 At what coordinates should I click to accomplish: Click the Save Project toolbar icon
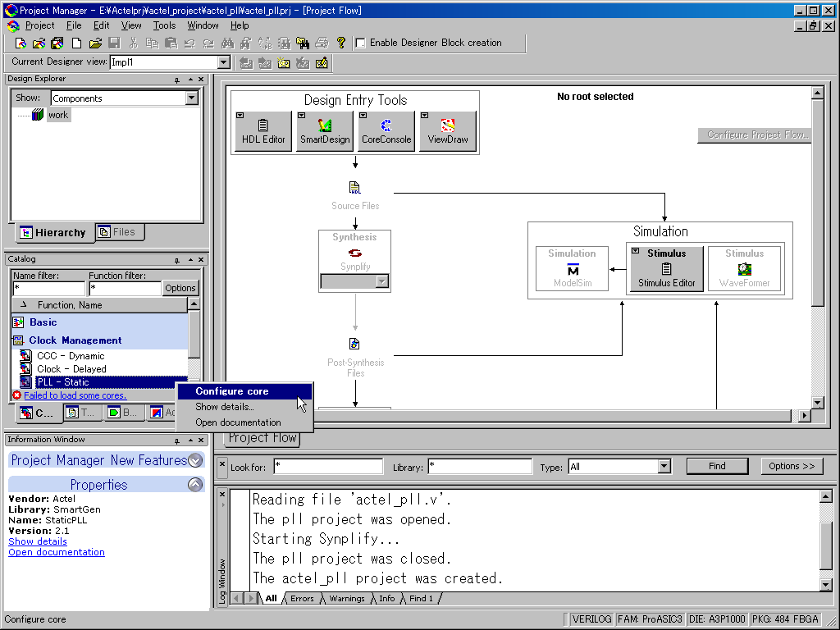pyautogui.click(x=57, y=43)
